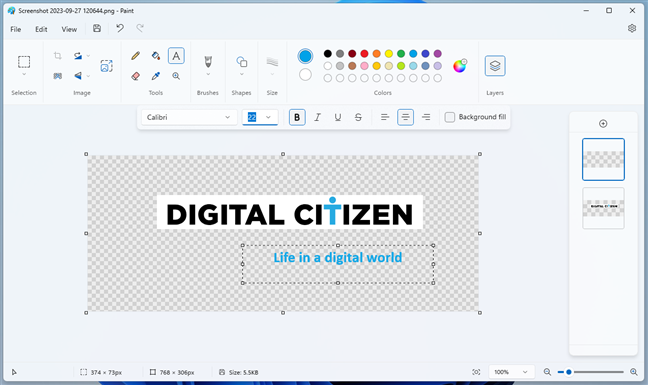Select the top empty layer thumbnail
This screenshot has height=385, width=648.
coord(603,159)
